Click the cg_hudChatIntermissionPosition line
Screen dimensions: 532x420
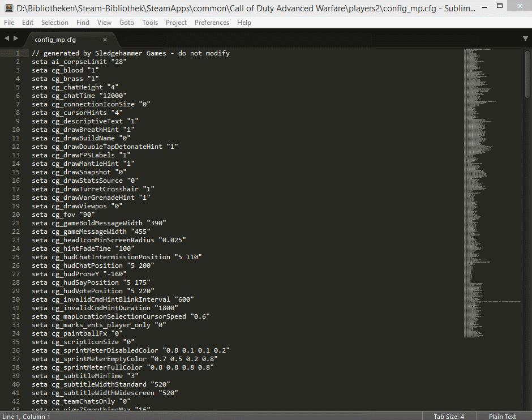point(117,257)
